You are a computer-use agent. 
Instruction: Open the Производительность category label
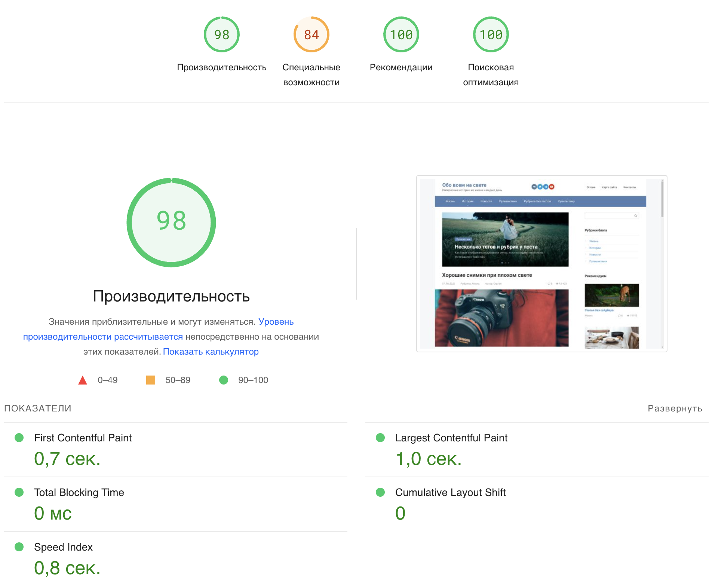[x=222, y=67]
